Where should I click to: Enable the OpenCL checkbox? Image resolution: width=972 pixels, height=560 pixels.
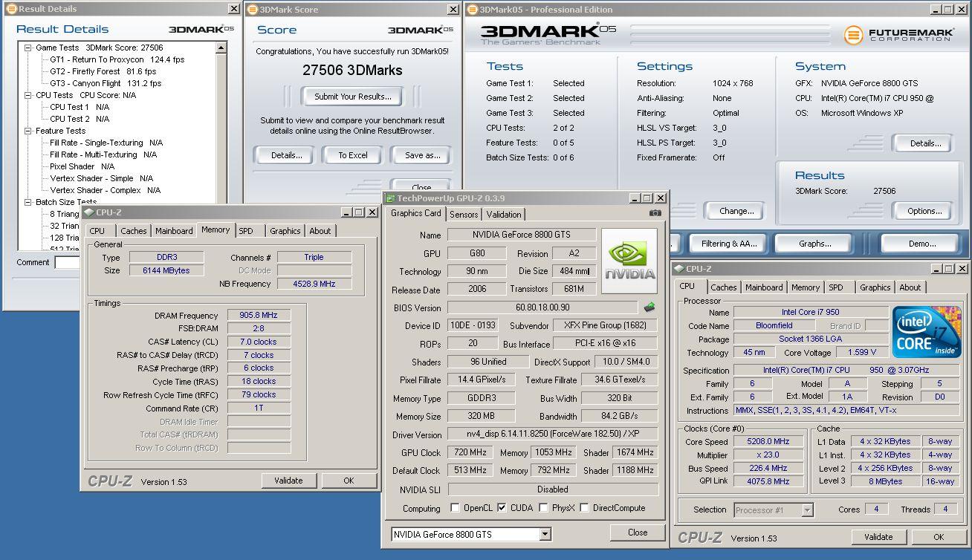pos(455,508)
